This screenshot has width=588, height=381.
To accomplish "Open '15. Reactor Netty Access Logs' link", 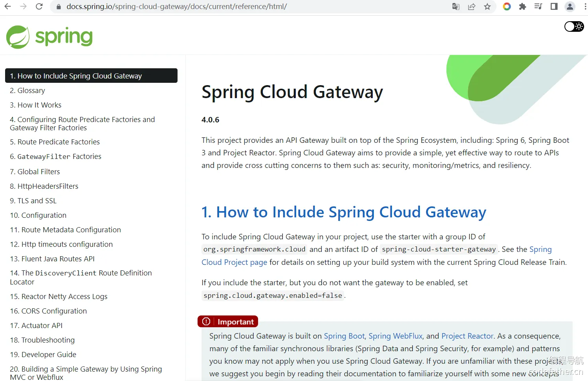I will click(59, 297).
